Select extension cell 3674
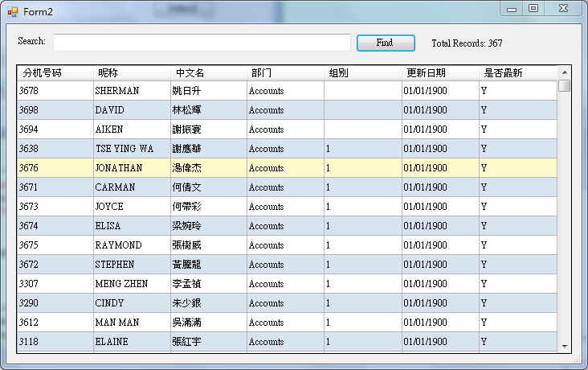Screen dimensions: 588x370 click(55, 226)
